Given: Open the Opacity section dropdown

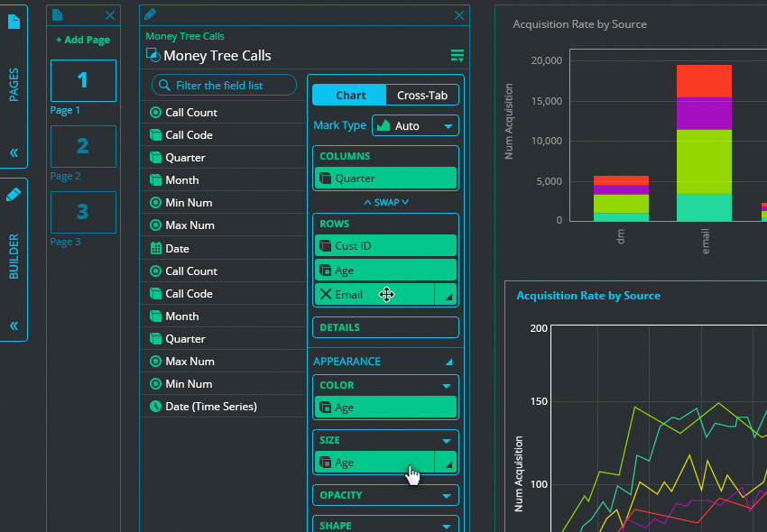Looking at the screenshot, I should click(446, 496).
